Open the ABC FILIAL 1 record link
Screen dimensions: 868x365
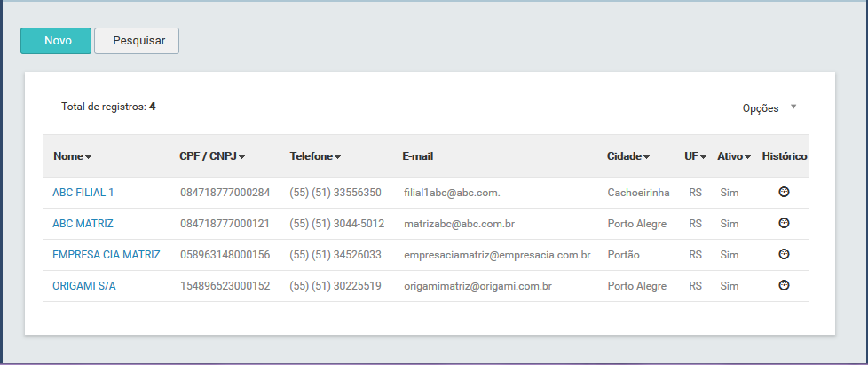(83, 193)
